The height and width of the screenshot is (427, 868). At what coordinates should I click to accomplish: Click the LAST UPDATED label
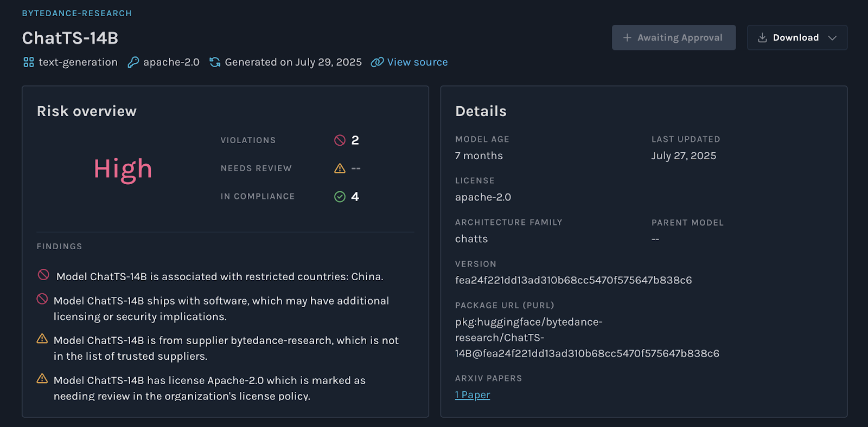686,139
